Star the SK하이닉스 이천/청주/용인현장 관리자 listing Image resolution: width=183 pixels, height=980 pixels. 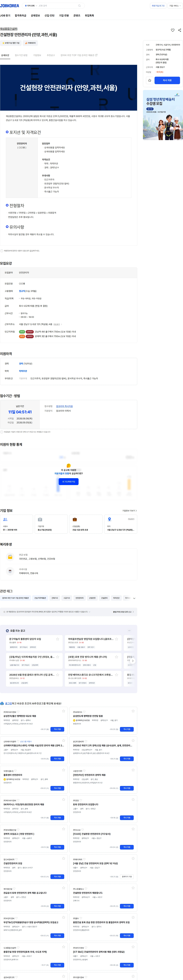(x=63, y=799)
